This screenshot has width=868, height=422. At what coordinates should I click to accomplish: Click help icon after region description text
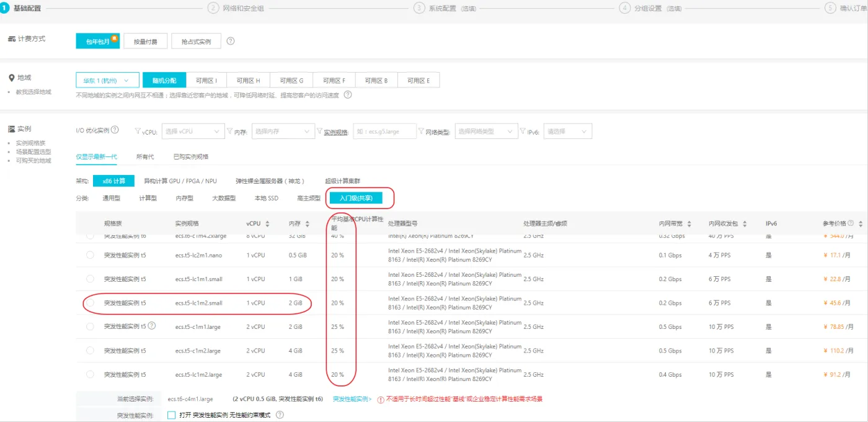pyautogui.click(x=348, y=95)
